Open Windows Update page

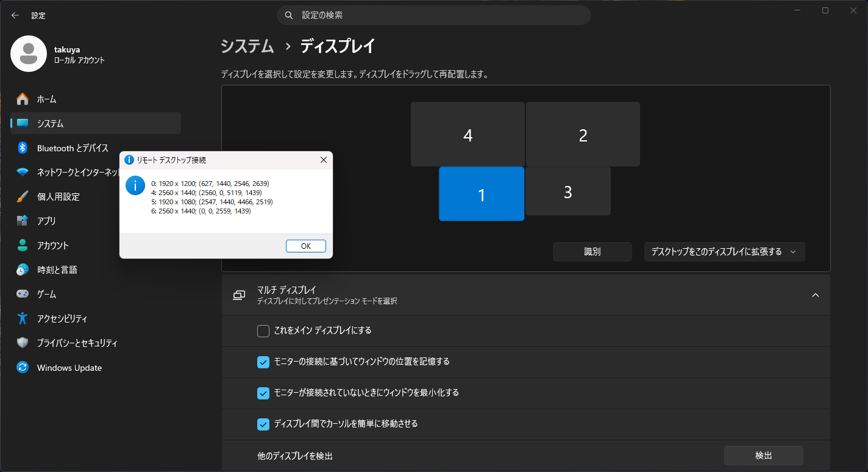[x=96, y=368]
